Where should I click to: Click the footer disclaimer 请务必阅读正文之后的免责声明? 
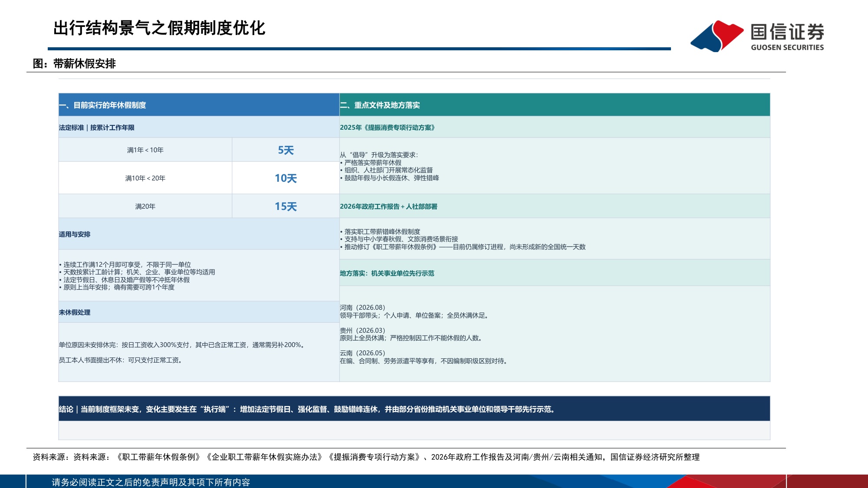[x=151, y=482]
